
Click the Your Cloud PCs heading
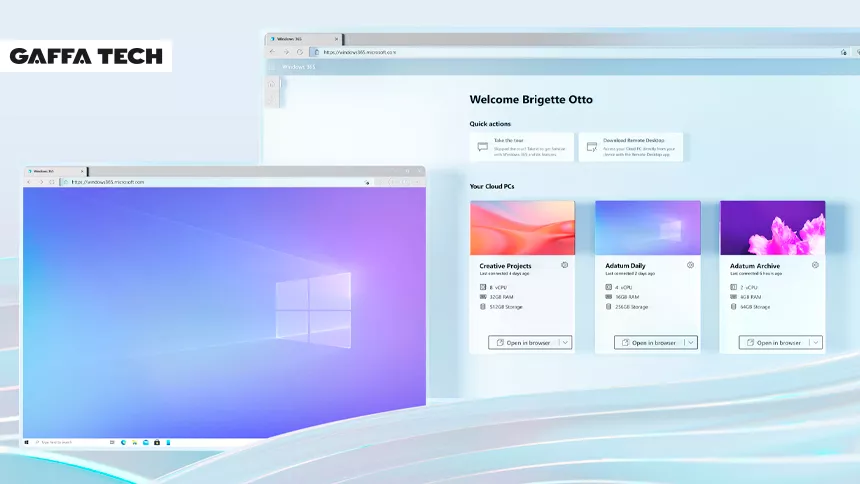point(492,186)
